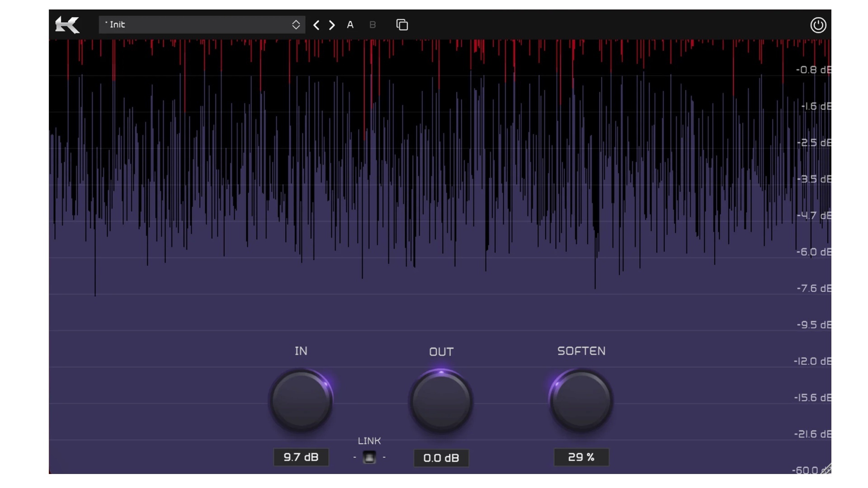Click the OUT gain knob
The height and width of the screenshot is (488, 868).
[x=441, y=401]
